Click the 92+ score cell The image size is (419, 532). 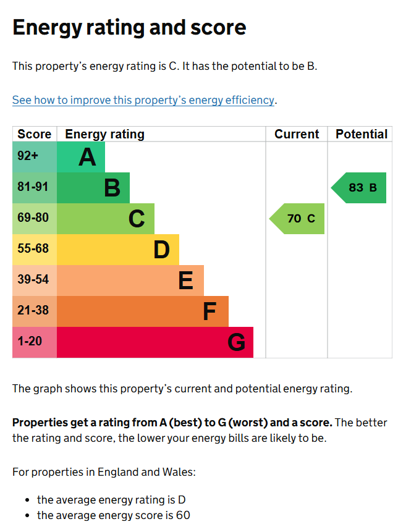point(35,157)
